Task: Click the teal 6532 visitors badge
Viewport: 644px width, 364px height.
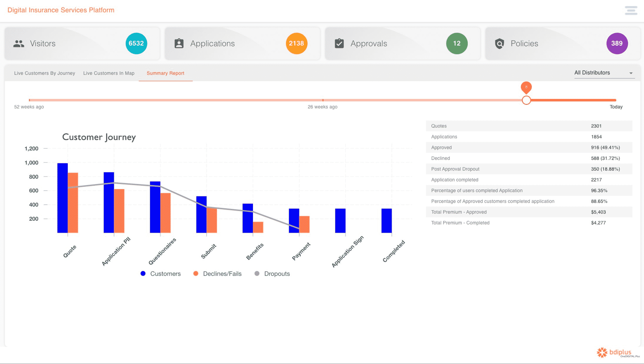Action: pos(136,44)
